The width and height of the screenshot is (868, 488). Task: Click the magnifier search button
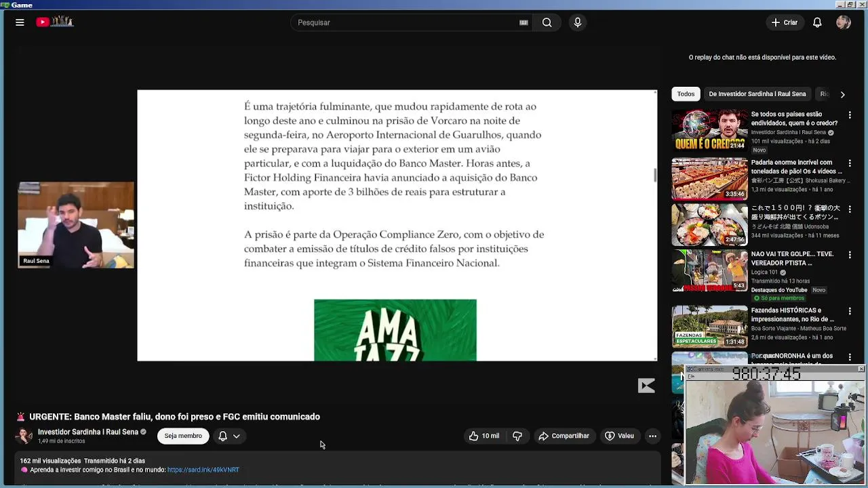click(547, 22)
